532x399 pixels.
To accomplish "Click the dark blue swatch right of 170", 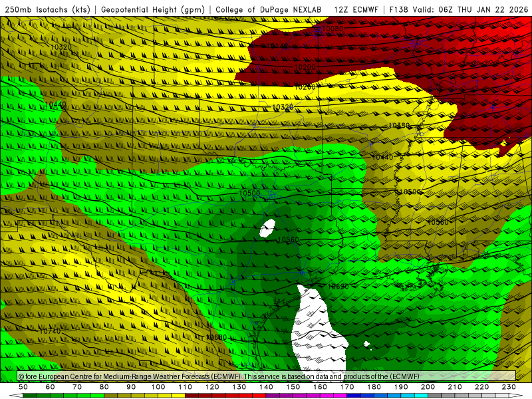I will tap(354, 396).
